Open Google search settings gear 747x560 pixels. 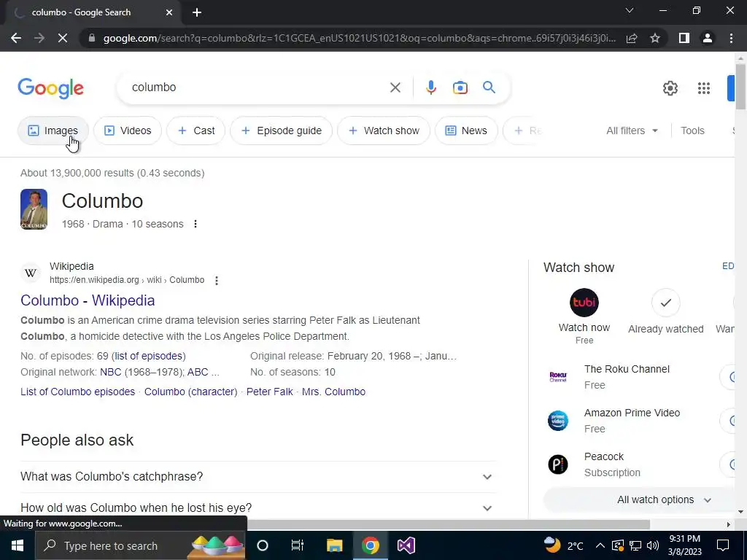[670, 88]
